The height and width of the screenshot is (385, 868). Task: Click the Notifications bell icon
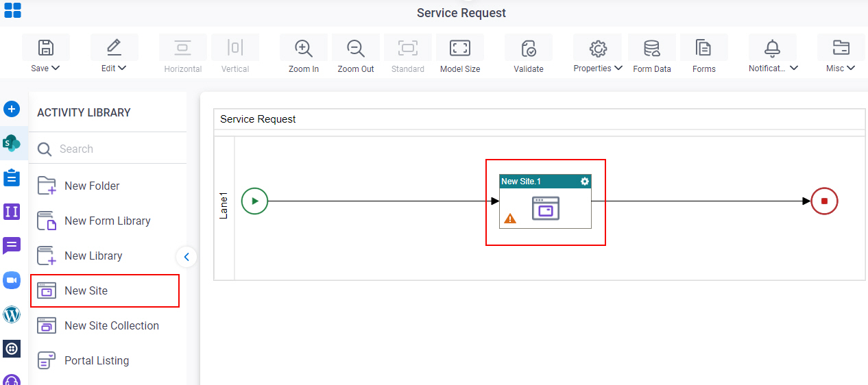(x=773, y=48)
